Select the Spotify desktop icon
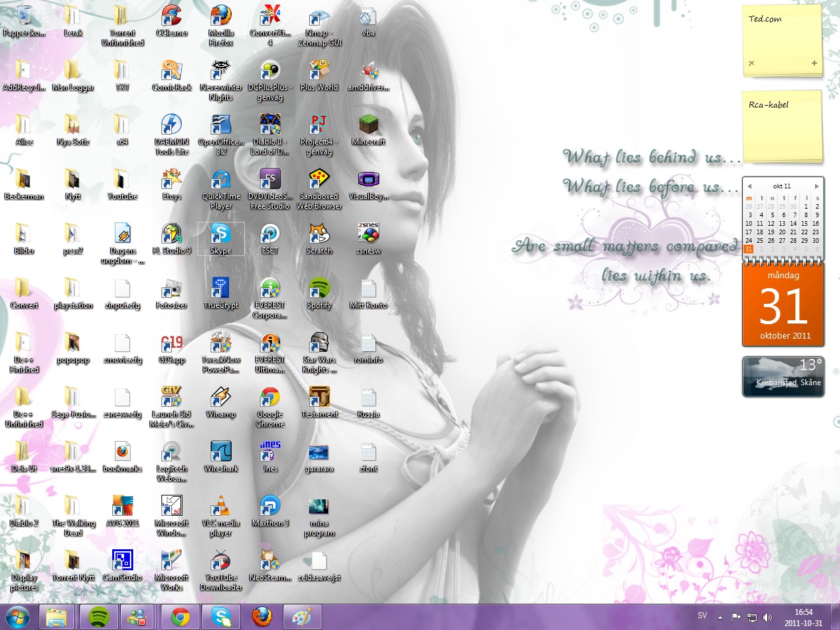The image size is (840, 630). (319, 289)
